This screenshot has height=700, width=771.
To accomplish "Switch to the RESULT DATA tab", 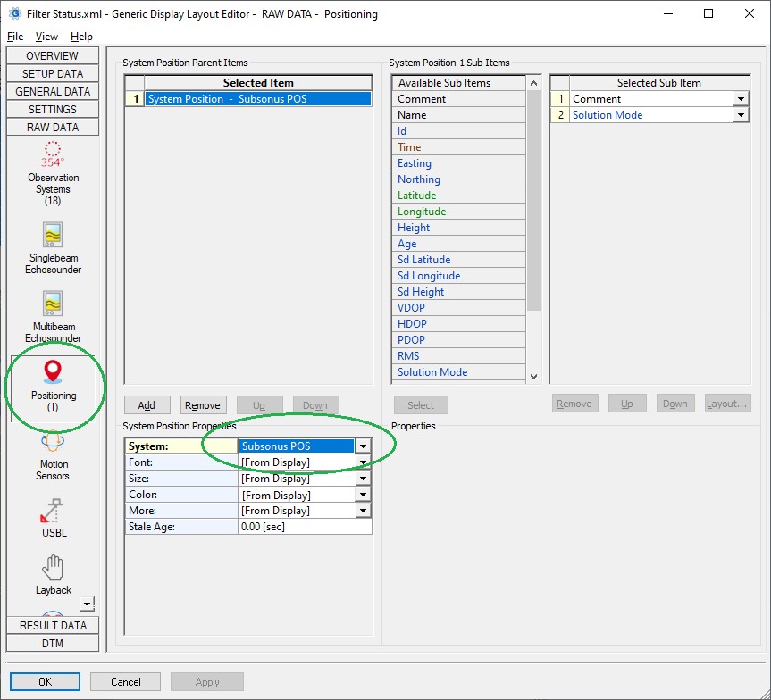I will pyautogui.click(x=53, y=625).
